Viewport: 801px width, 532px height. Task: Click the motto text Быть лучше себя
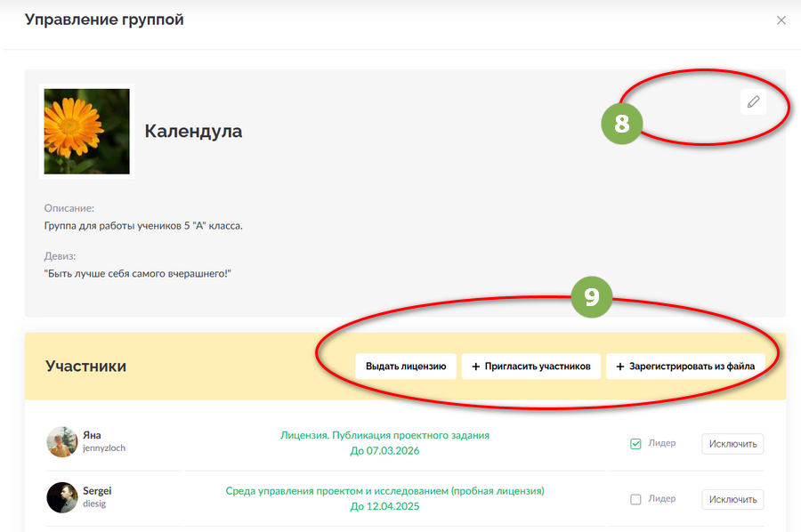pos(137,274)
